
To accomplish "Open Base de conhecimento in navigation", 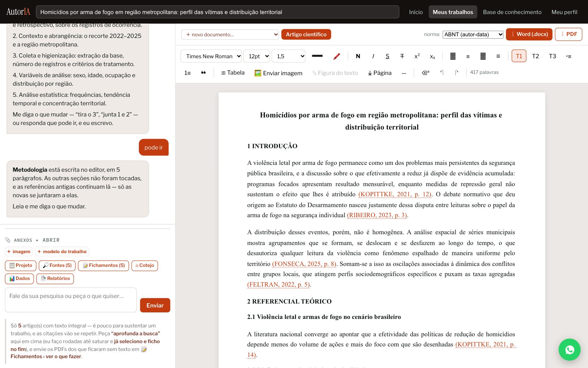I will point(512,12).
